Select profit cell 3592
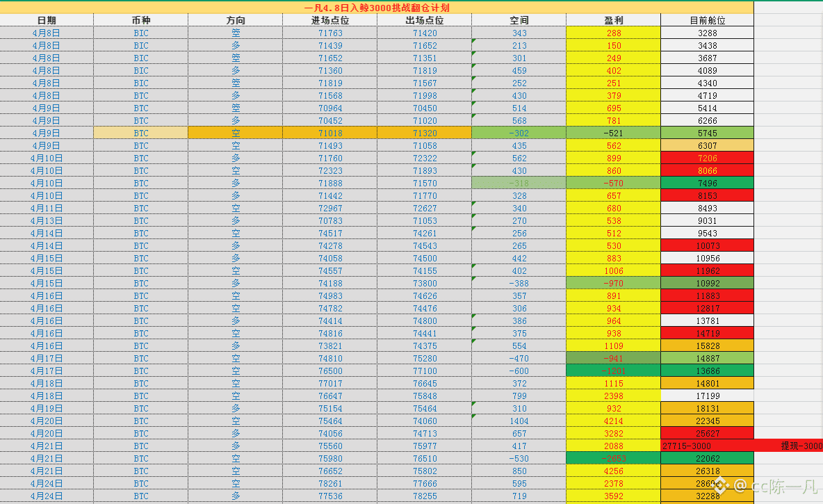This screenshot has height=504, width=823. (x=613, y=496)
